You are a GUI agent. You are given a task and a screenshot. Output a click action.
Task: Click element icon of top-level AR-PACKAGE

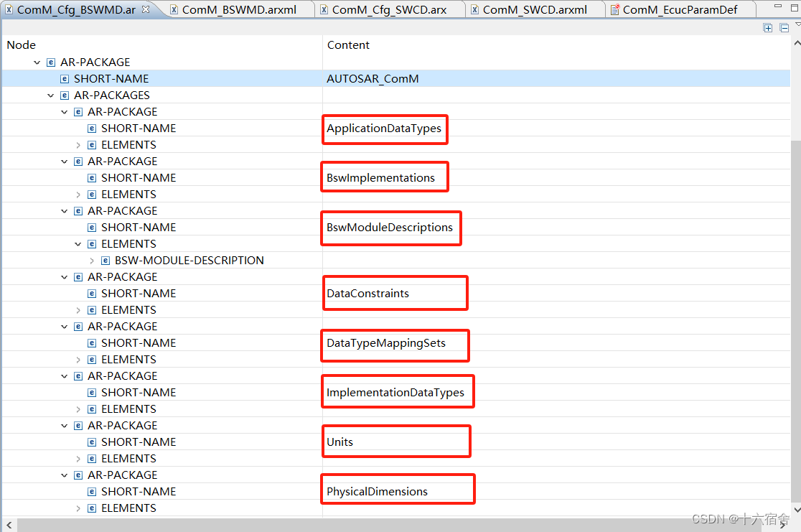pos(50,62)
